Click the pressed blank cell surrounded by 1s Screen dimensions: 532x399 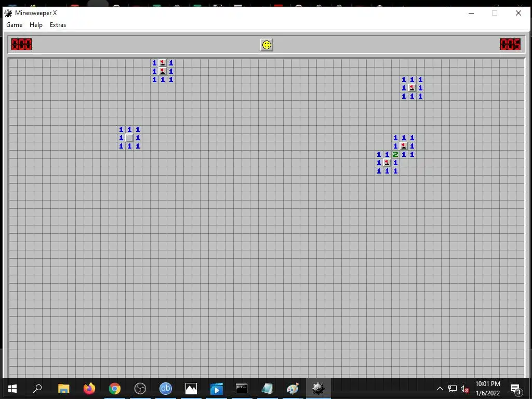[x=129, y=138]
